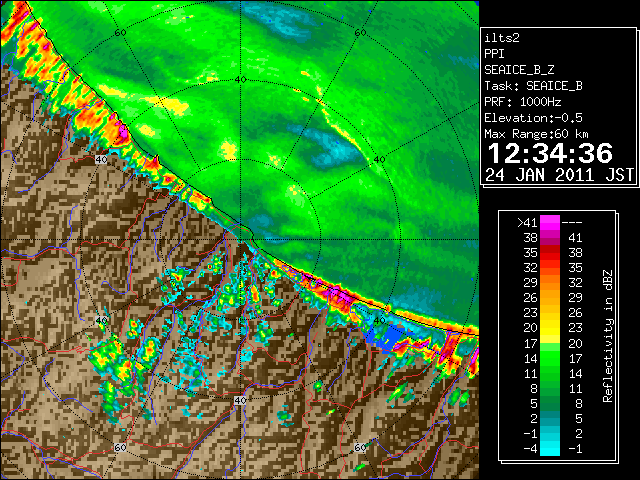Select the '---' legend label
Viewport: 640px width, 480px height.
(x=572, y=222)
